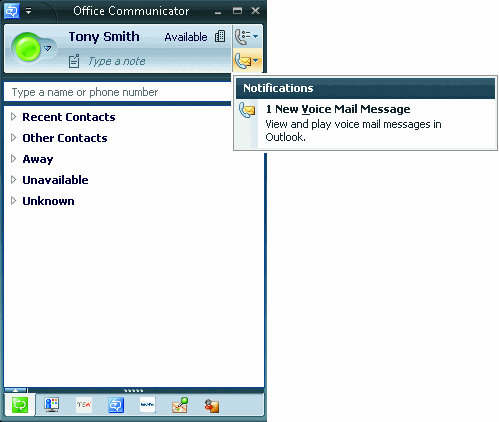
Task: Select the blue Communicator chat tab icon
Action: (x=116, y=405)
